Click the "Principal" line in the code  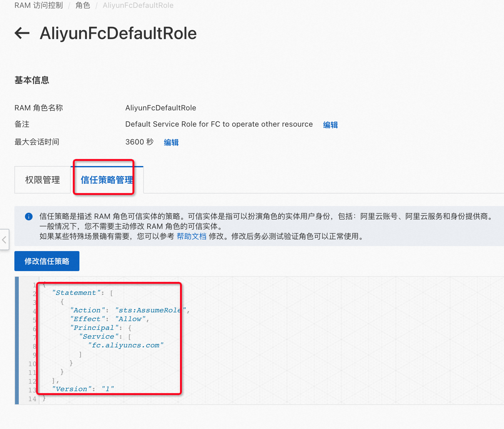(x=101, y=328)
